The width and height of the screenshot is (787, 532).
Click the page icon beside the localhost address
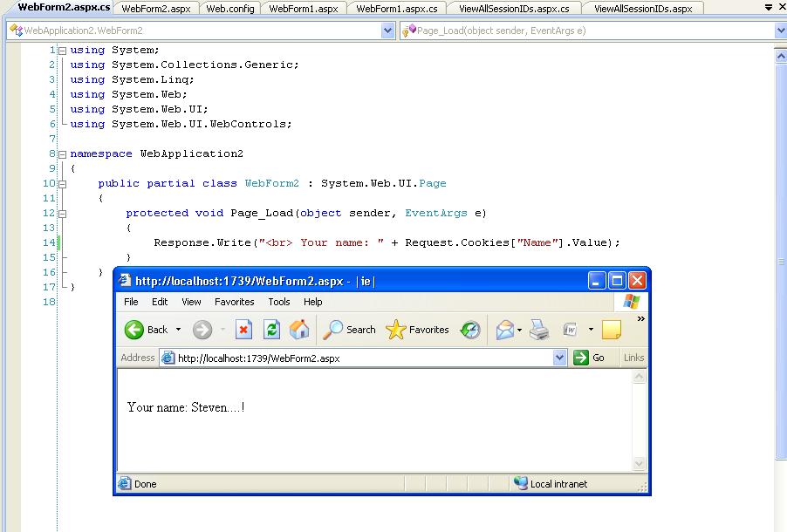coord(168,358)
